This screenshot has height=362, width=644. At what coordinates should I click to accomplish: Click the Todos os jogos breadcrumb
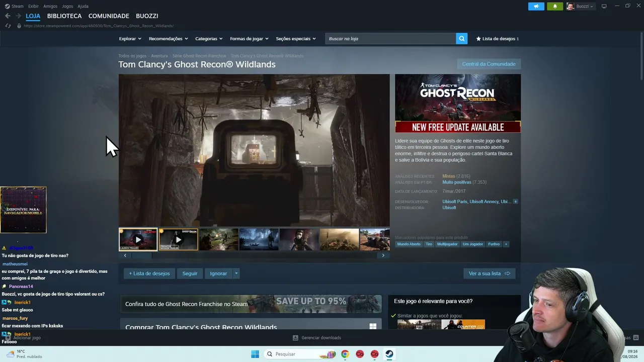click(132, 56)
